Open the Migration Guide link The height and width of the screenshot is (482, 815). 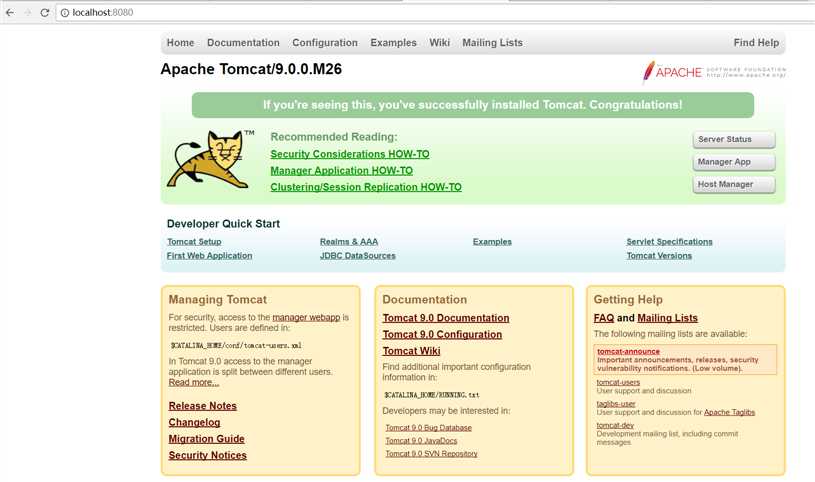click(206, 439)
